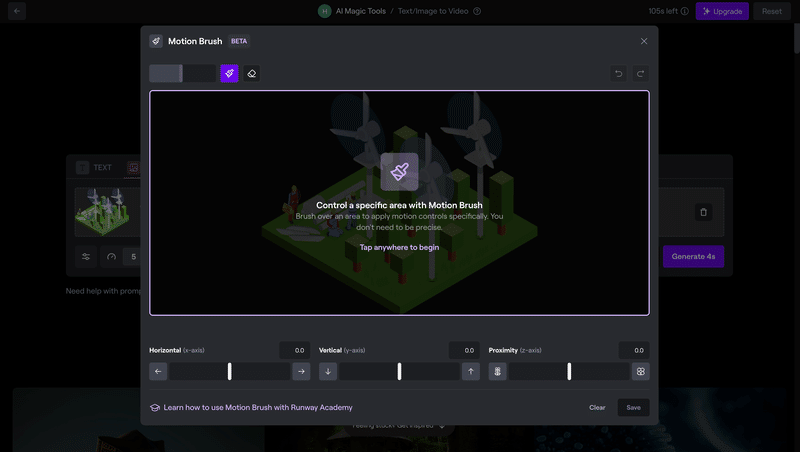Click the trash delete icon
This screenshot has width=800, height=452.
coord(703,212)
